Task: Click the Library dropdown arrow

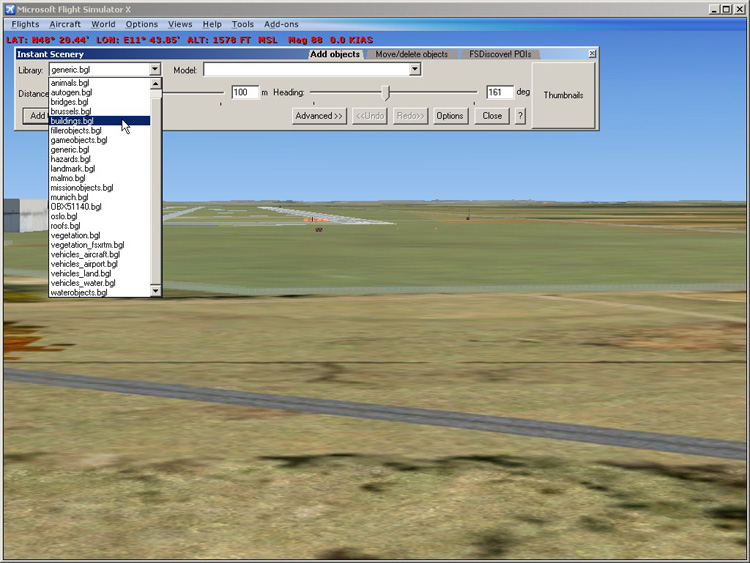Action: click(154, 69)
